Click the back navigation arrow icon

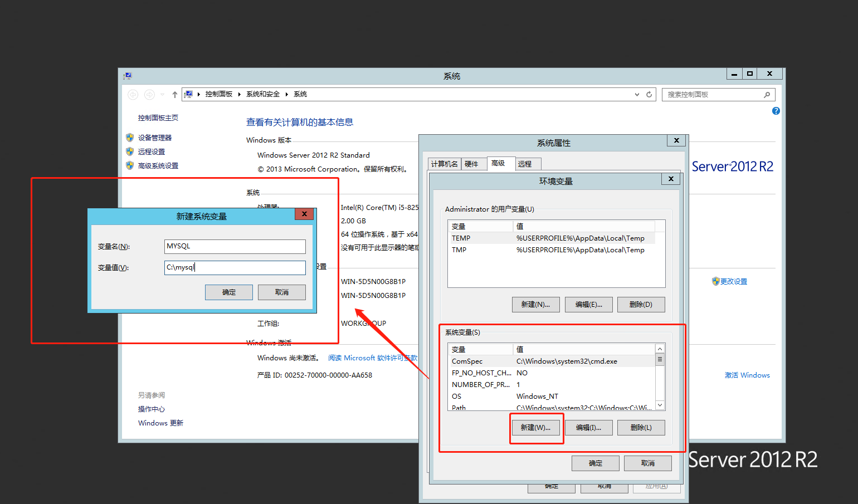[133, 94]
